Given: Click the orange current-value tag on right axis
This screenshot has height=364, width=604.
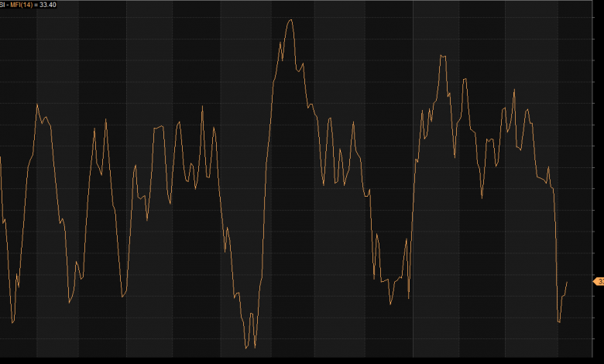Looking at the screenshot, I should click(x=598, y=281).
